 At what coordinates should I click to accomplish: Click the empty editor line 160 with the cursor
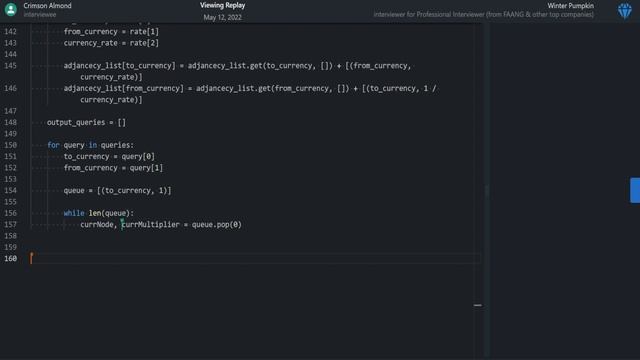[x=255, y=258]
